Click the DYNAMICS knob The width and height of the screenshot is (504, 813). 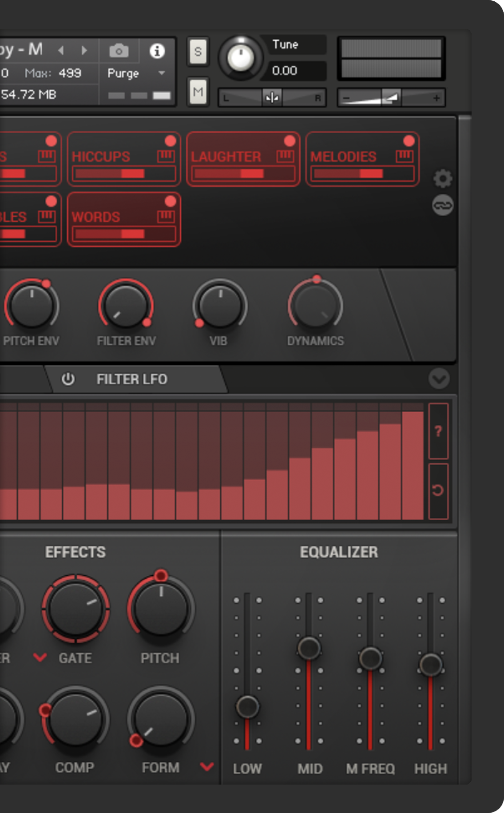point(315,307)
